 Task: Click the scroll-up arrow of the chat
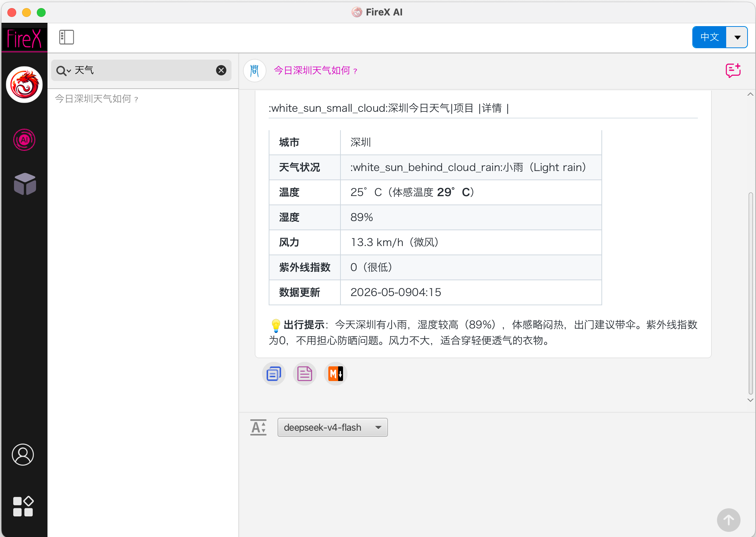pos(750,95)
